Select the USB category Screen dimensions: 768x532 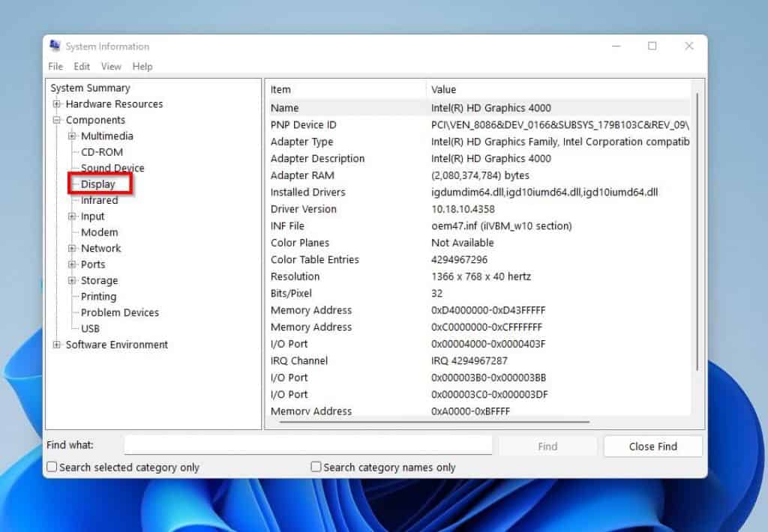click(90, 328)
